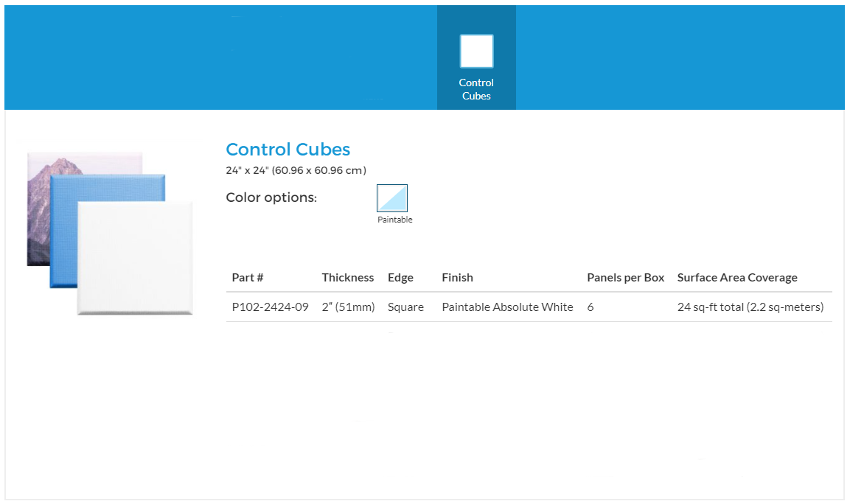The height and width of the screenshot is (504, 850).
Task: Select the Control Cubes tab
Action: click(x=476, y=57)
